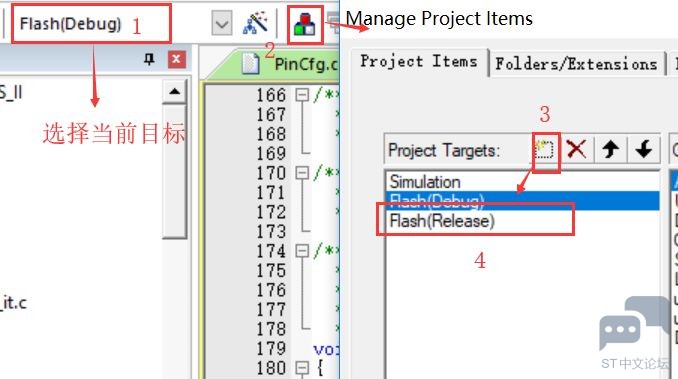Pin the project panel
Image resolution: width=678 pixels, height=379 pixels.
[149, 59]
